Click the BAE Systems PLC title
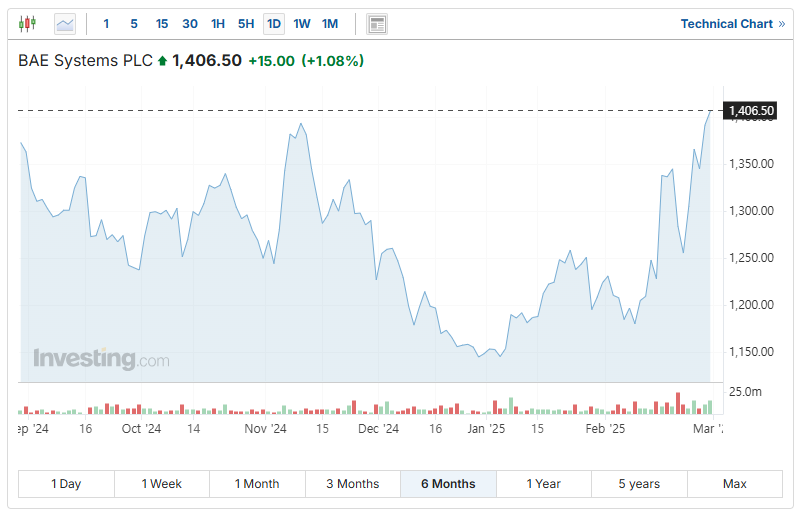The height and width of the screenshot is (514, 799). pyautogui.click(x=86, y=61)
